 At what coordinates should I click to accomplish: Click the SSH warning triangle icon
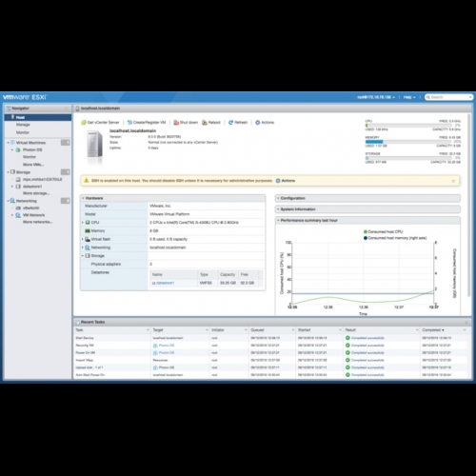(x=86, y=181)
